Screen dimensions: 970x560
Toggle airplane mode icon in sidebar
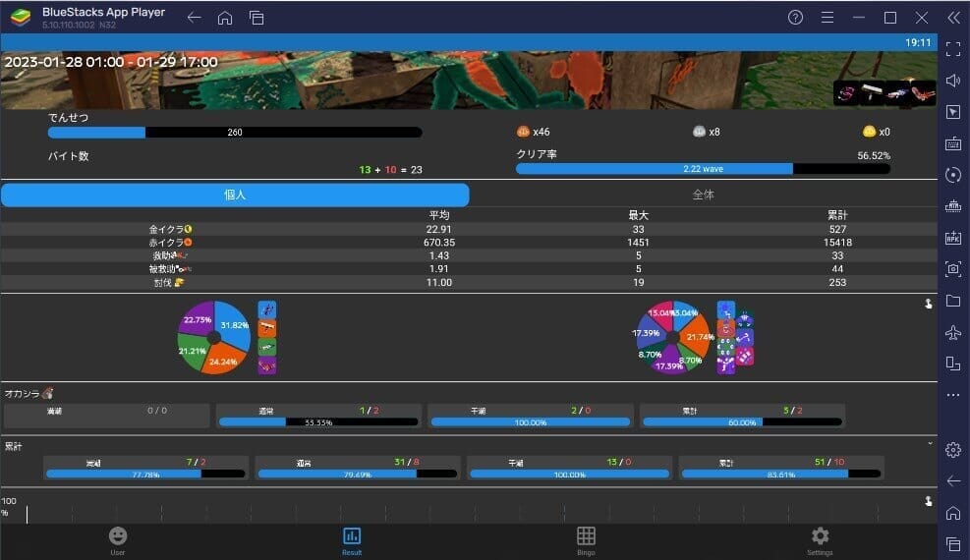(x=952, y=332)
